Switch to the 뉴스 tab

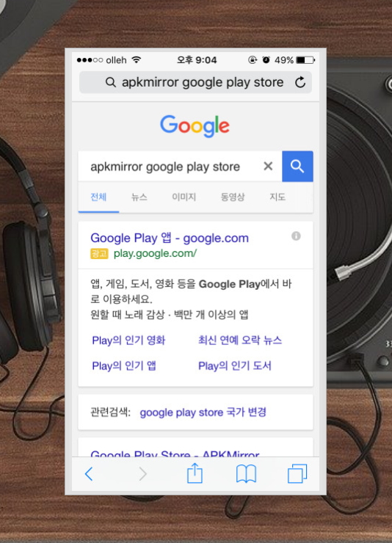(x=139, y=197)
